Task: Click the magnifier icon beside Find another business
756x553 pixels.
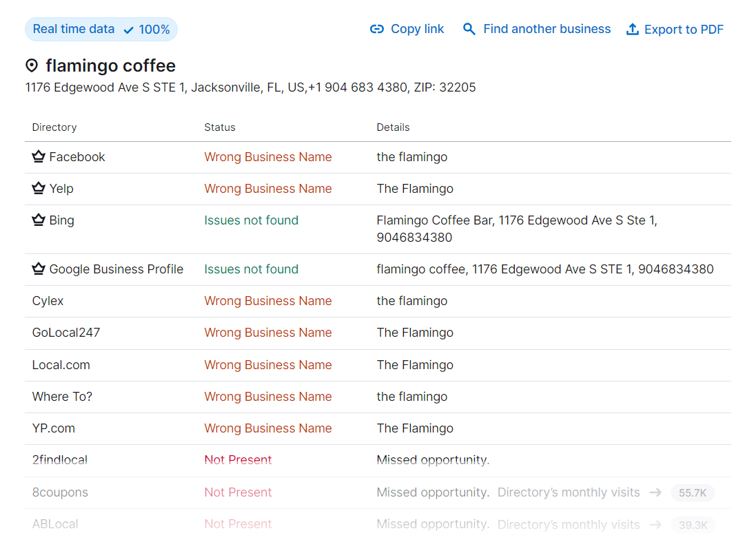Action: point(469,30)
